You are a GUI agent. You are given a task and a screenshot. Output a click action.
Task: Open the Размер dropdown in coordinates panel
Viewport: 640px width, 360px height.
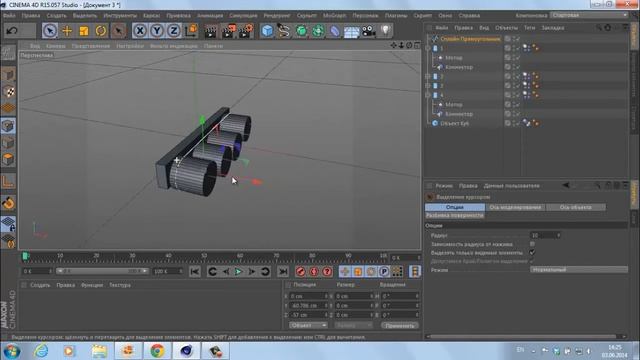(x=353, y=325)
